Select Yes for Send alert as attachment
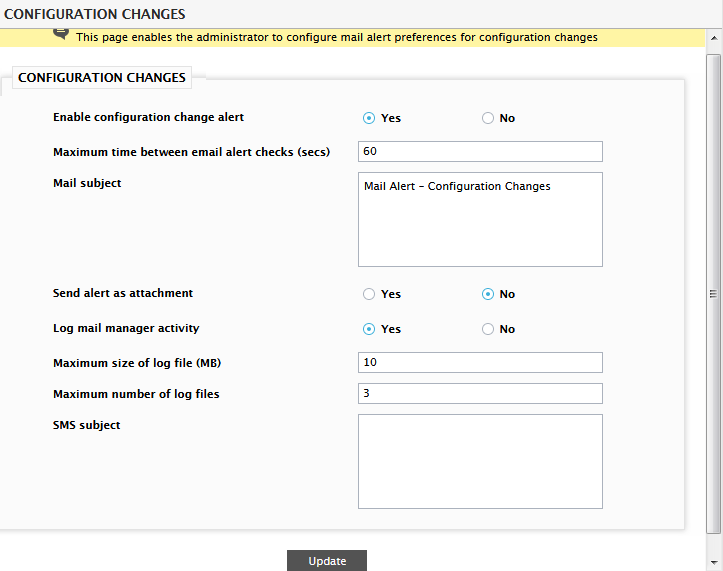Image resolution: width=723 pixels, height=571 pixels. click(369, 294)
